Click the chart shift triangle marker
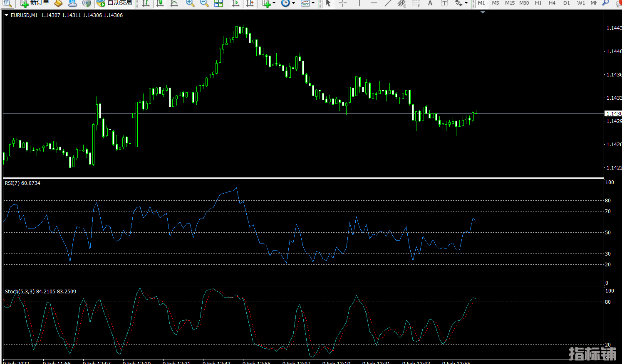Image resolution: width=622 pixels, height=364 pixels. point(483,13)
